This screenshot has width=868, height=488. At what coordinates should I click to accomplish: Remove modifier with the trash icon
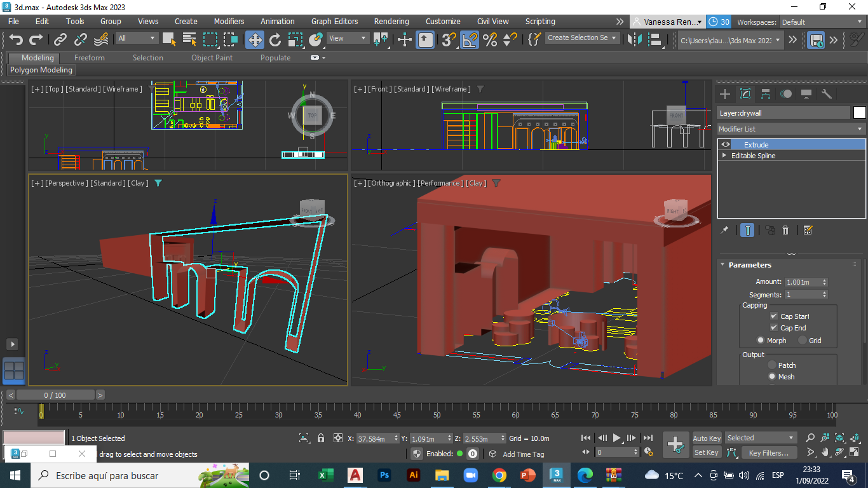pyautogui.click(x=785, y=230)
